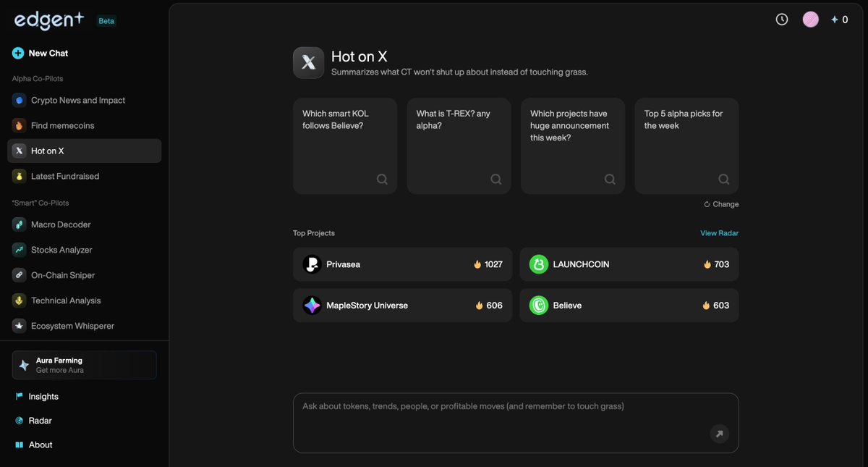Screen dimensions: 868x467
Task: Click the Beta badge
Action: 106,21
